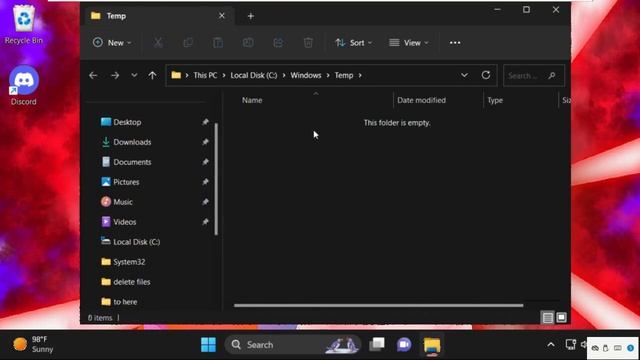The height and width of the screenshot is (360, 640).
Task: Click the chevron after Windows breadcrumb
Action: [x=328, y=76]
